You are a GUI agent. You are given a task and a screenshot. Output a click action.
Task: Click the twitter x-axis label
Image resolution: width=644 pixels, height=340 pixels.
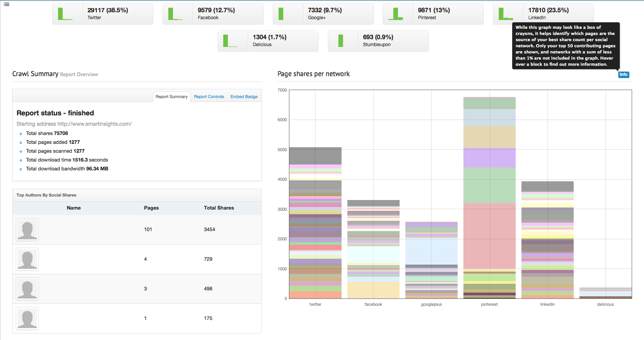[315, 304]
